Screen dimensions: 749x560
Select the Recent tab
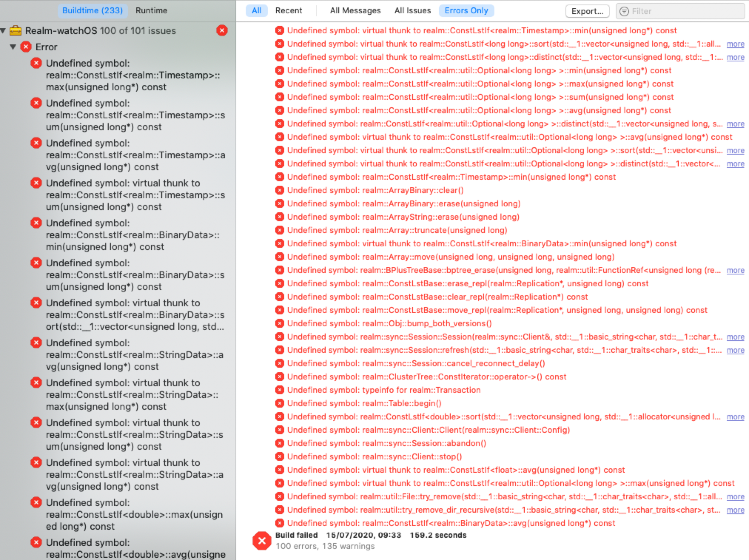click(288, 11)
